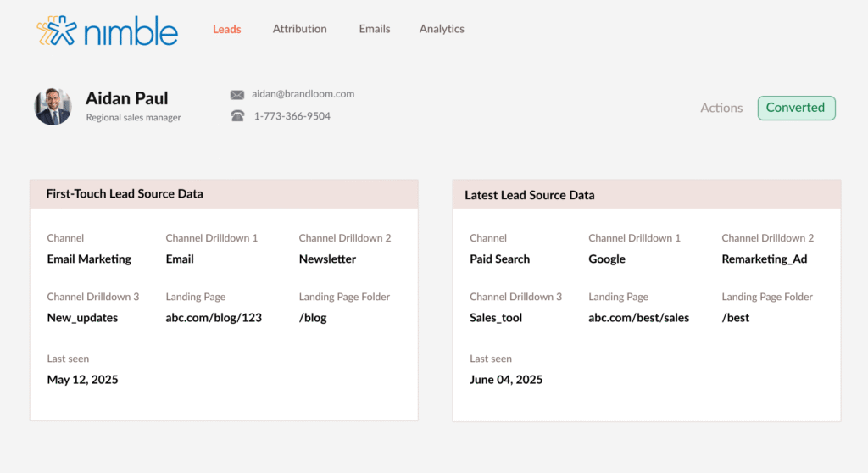Open the Actions menu
868x473 pixels.
721,108
